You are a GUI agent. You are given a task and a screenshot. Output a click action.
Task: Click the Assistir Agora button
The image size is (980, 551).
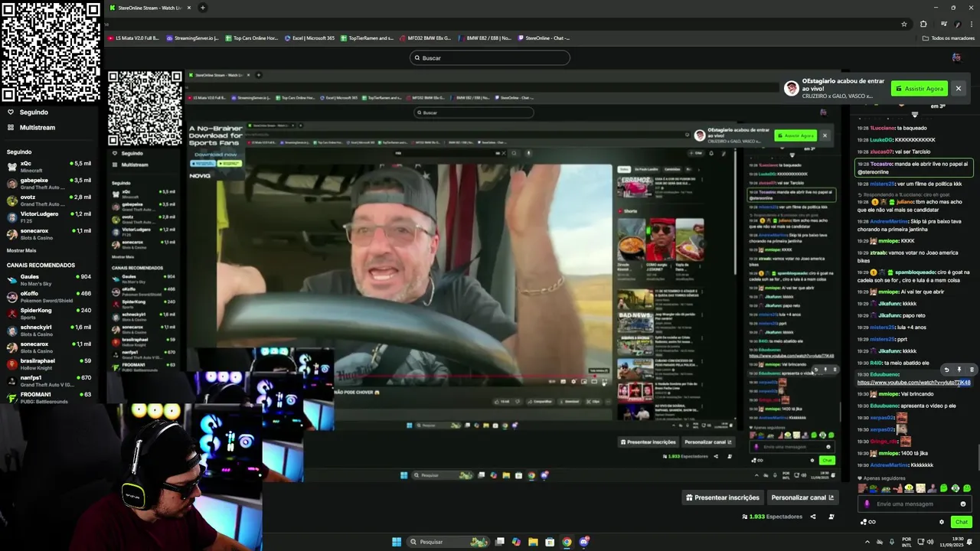coord(920,88)
